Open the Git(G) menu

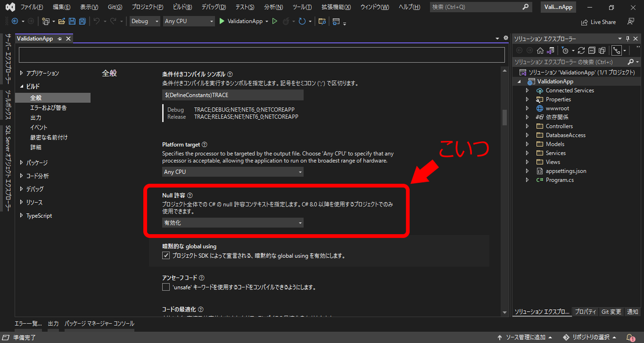coord(115,7)
